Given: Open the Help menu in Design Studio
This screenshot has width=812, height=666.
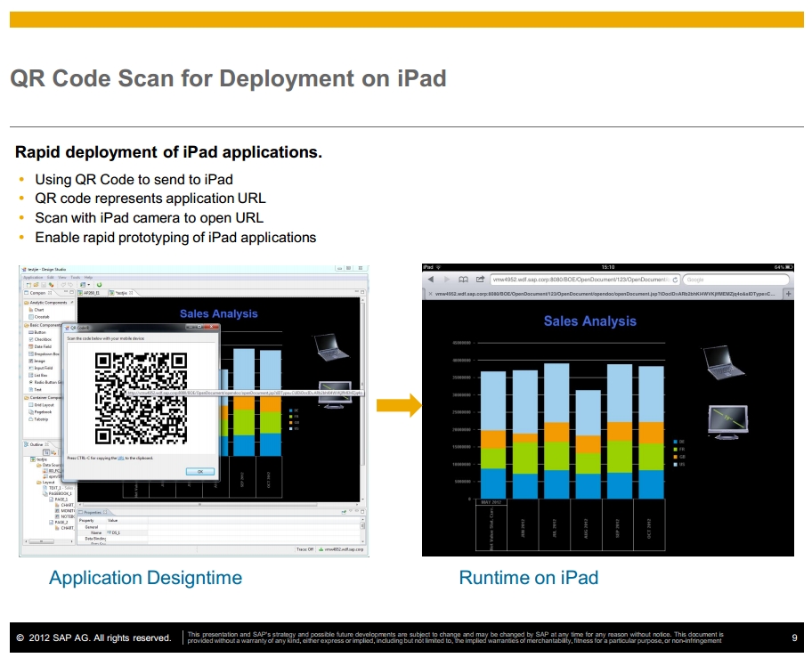Looking at the screenshot, I should [88, 278].
